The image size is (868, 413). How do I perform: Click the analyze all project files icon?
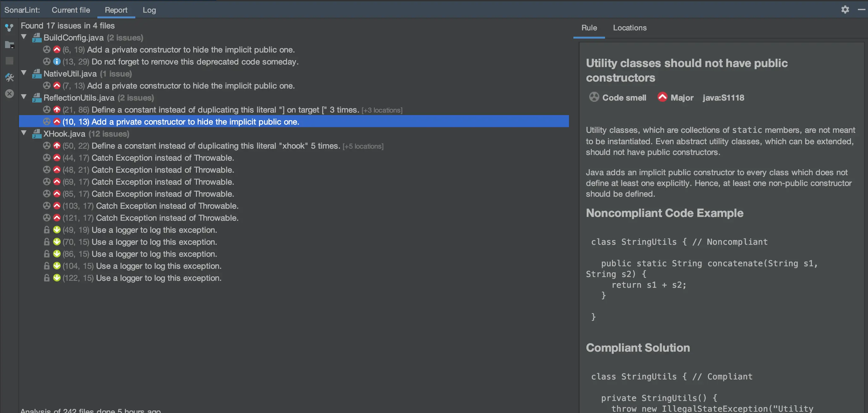(9, 45)
